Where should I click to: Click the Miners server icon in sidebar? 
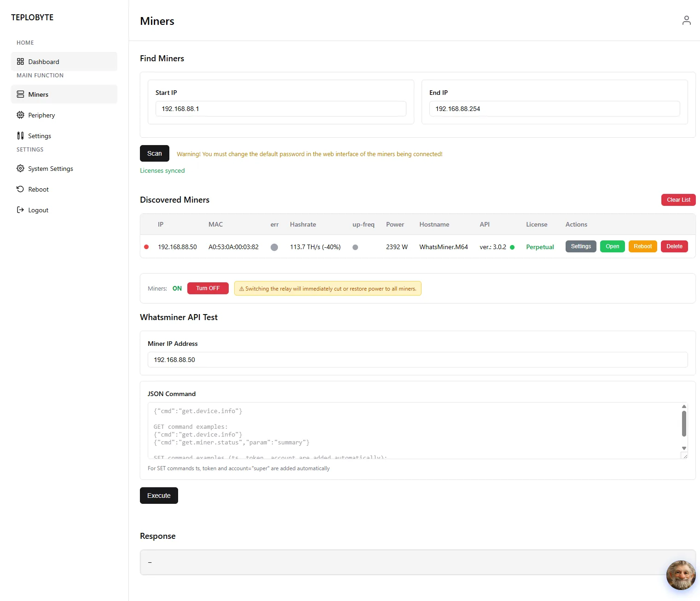pos(20,94)
